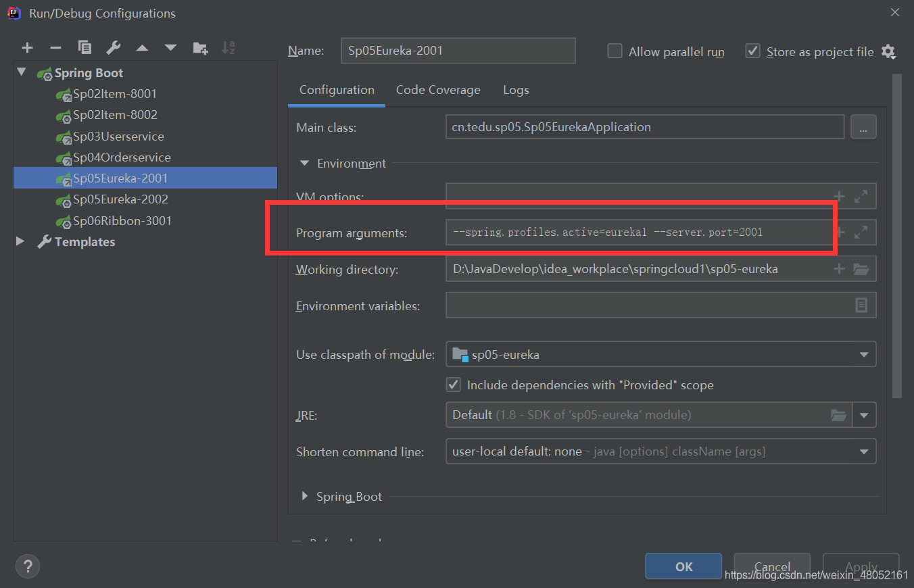
Task: Expand the VM options field editor
Action: coord(861,197)
